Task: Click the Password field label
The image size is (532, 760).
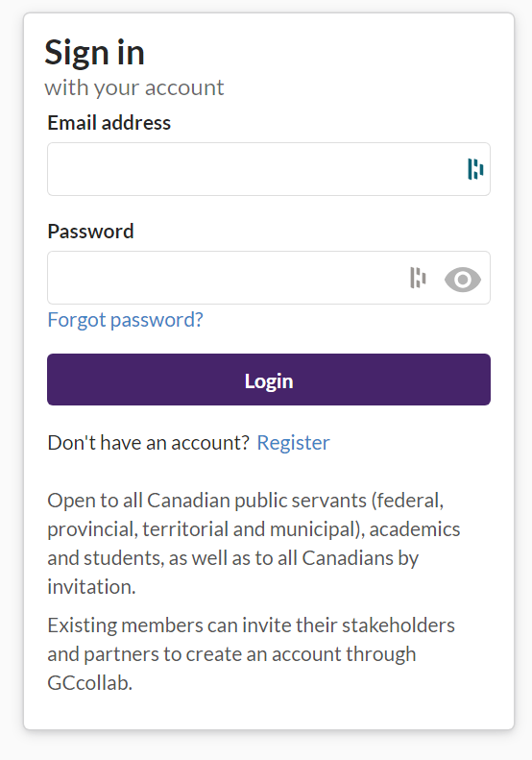Action: [x=90, y=232]
